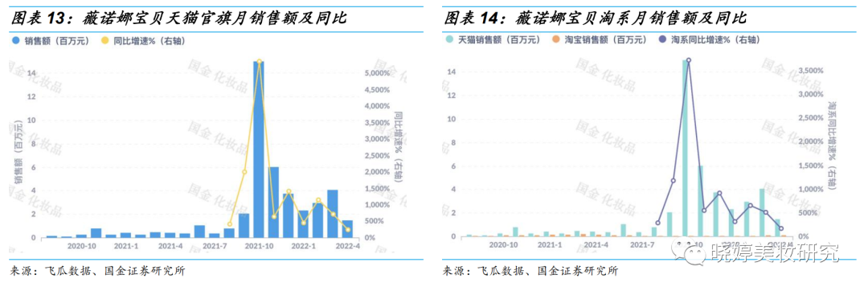Screen dimensions: 868x291
Task: Click the blue 销售额 legend dot
Action: point(15,40)
